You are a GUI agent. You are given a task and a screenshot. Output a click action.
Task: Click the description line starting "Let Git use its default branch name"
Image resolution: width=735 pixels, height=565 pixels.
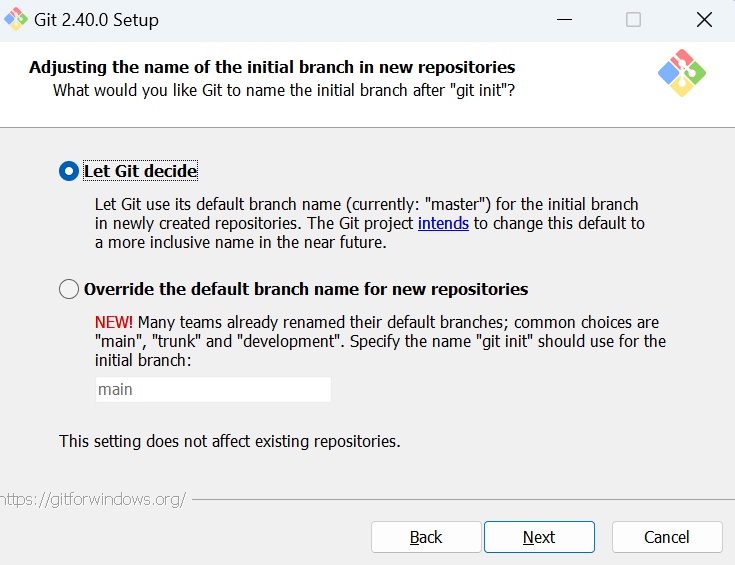coord(367,204)
